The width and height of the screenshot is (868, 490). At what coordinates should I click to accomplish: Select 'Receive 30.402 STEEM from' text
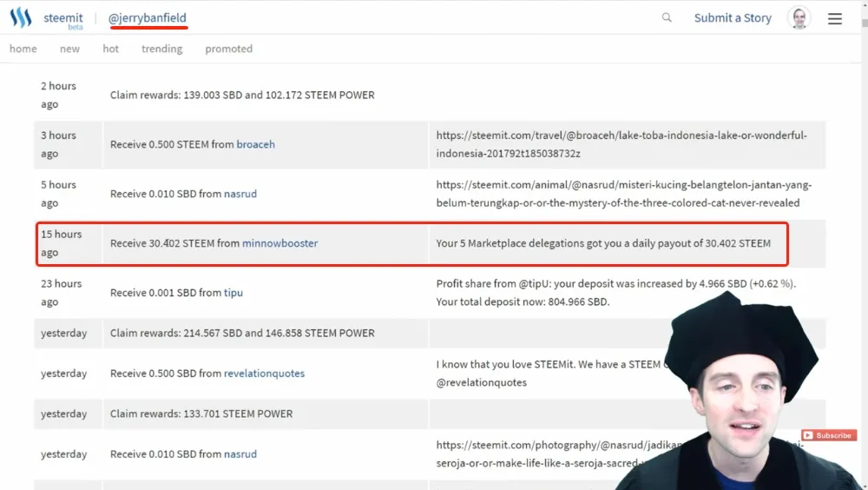click(175, 242)
